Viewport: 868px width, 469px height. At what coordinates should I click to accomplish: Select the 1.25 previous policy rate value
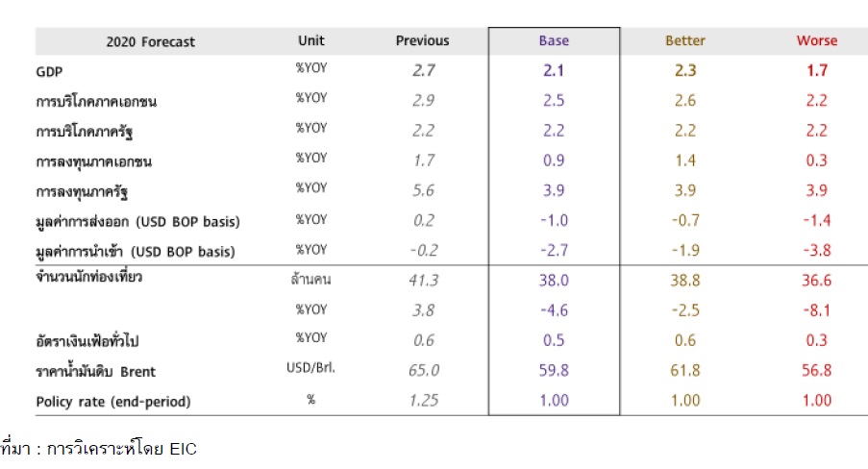[423, 400]
